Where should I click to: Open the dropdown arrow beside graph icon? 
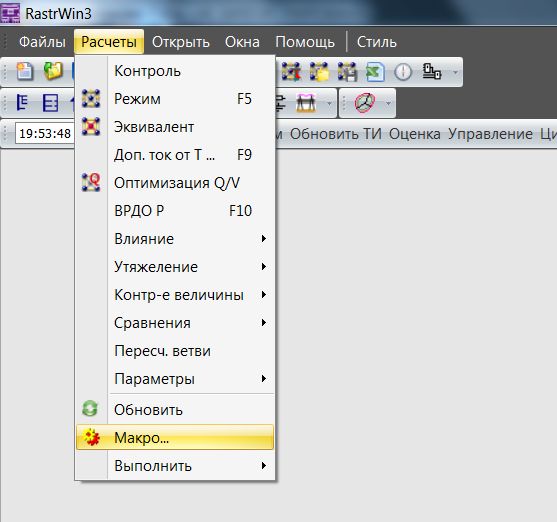click(x=388, y=103)
